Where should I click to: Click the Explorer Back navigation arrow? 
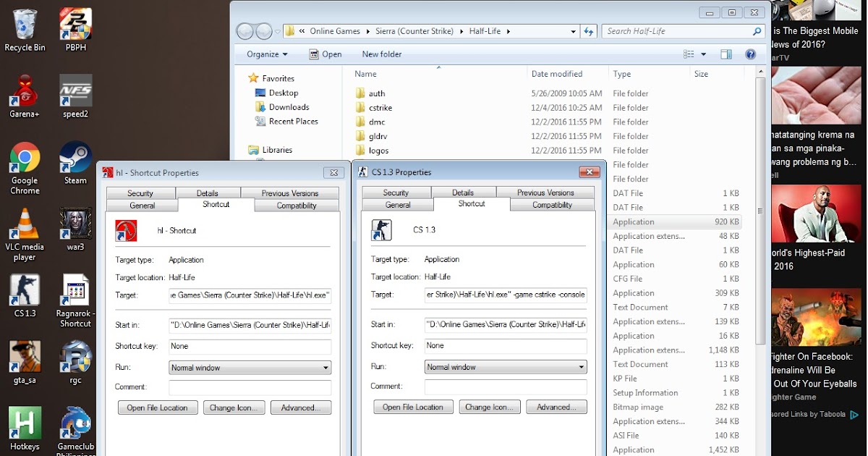click(245, 31)
